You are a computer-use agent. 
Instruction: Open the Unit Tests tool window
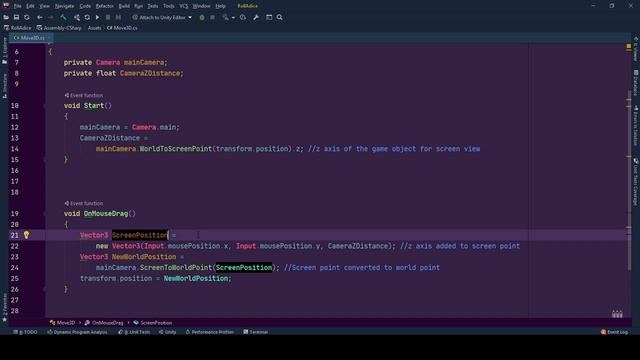pos(134,332)
